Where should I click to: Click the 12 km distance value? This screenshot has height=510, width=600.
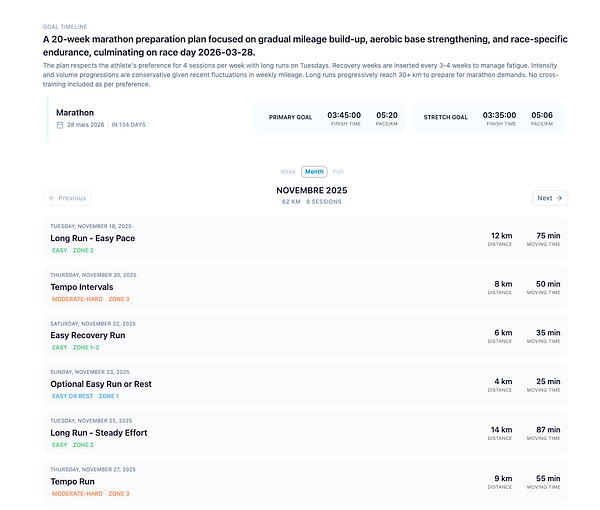pyautogui.click(x=502, y=236)
